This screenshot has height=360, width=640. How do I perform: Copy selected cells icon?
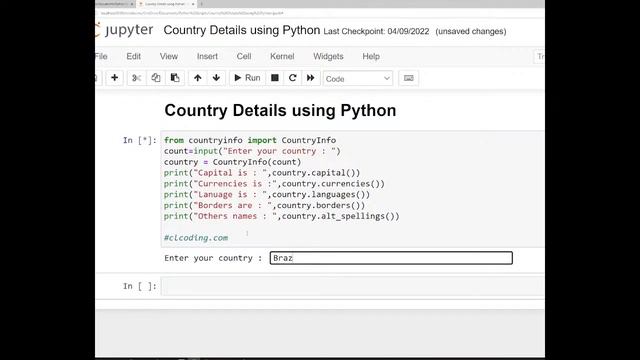coord(156,78)
